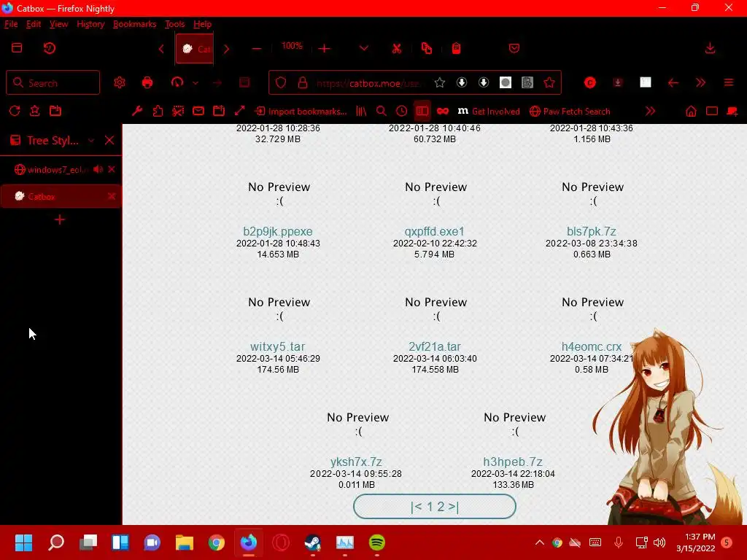747x560 pixels.
Task: Show more bookmarks double-chevron
Action: click(650, 111)
